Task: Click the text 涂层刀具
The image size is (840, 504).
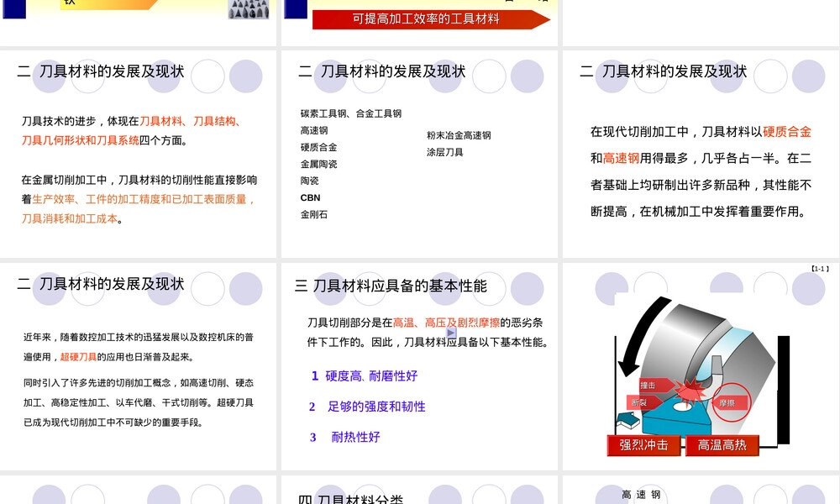Action: click(444, 152)
